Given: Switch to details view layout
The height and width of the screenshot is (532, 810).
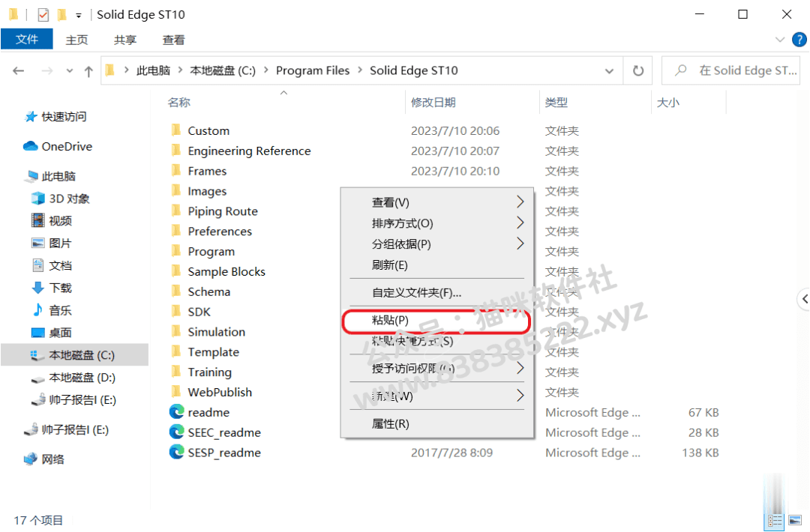Looking at the screenshot, I should (x=775, y=522).
